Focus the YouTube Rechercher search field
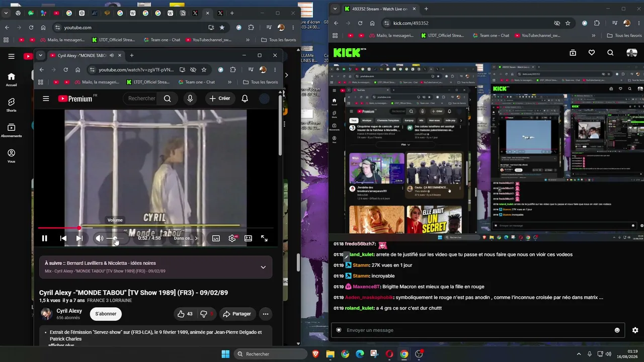 click(x=141, y=99)
